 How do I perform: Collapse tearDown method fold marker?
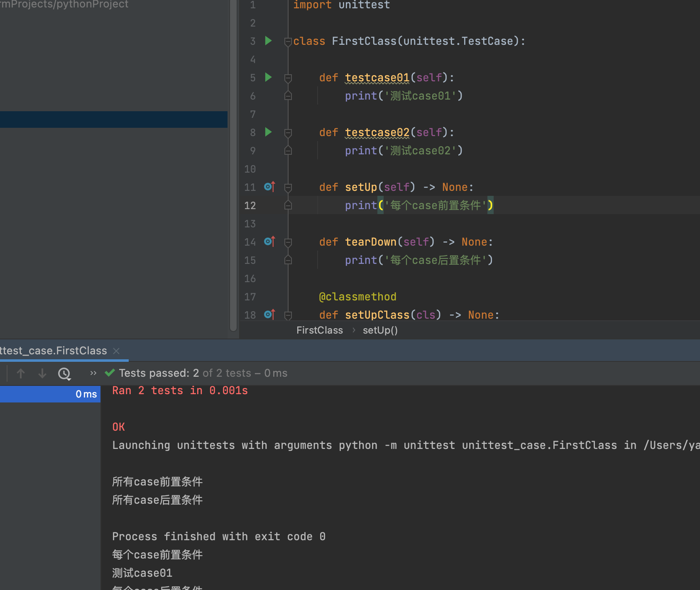[288, 242]
